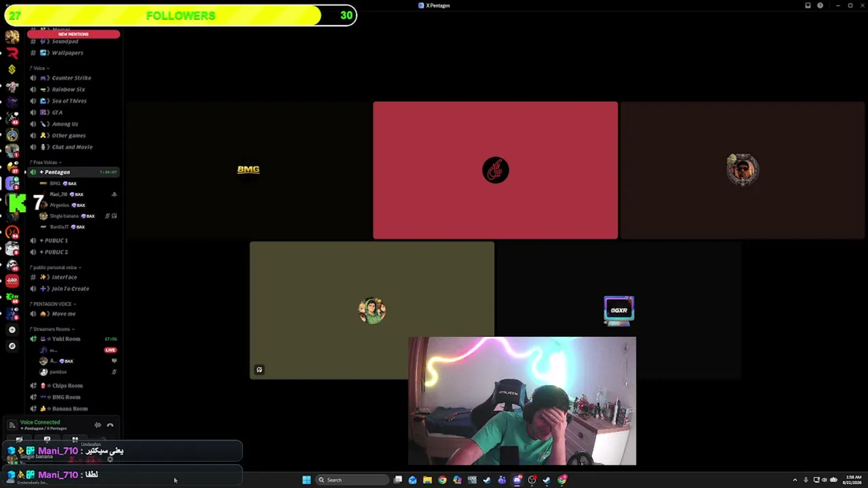The image size is (868, 488).
Task: Join the Chat and Movie voice channel
Action: (x=73, y=147)
